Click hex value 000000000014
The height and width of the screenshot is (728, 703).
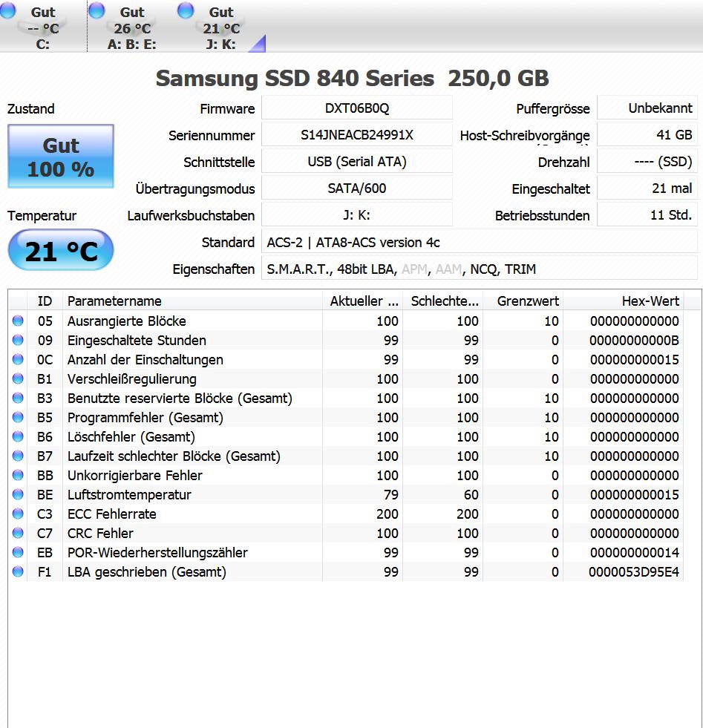(634, 552)
